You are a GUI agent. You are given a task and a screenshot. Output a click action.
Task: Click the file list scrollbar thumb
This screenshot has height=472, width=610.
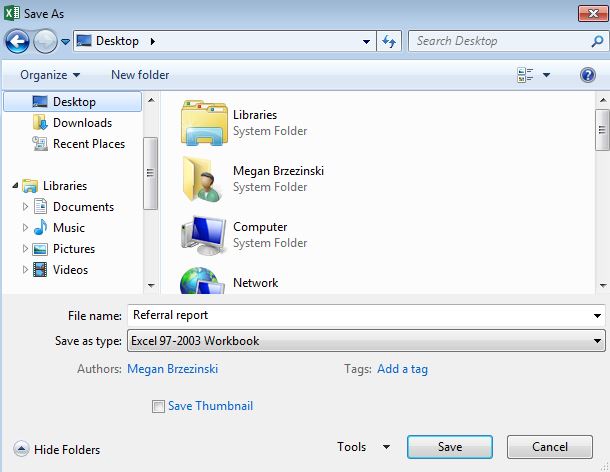pos(602,130)
